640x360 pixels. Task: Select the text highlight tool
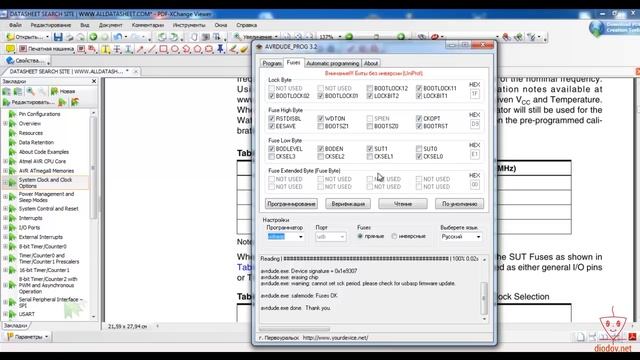[105, 49]
